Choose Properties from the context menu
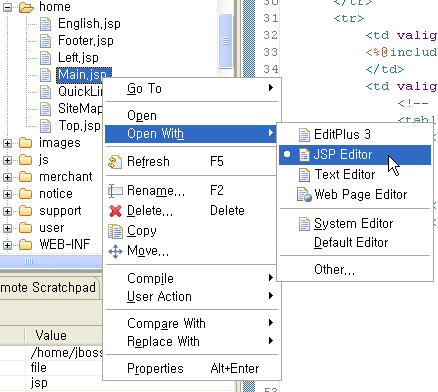Screen dimensions: 438x392 [x=191, y=368]
